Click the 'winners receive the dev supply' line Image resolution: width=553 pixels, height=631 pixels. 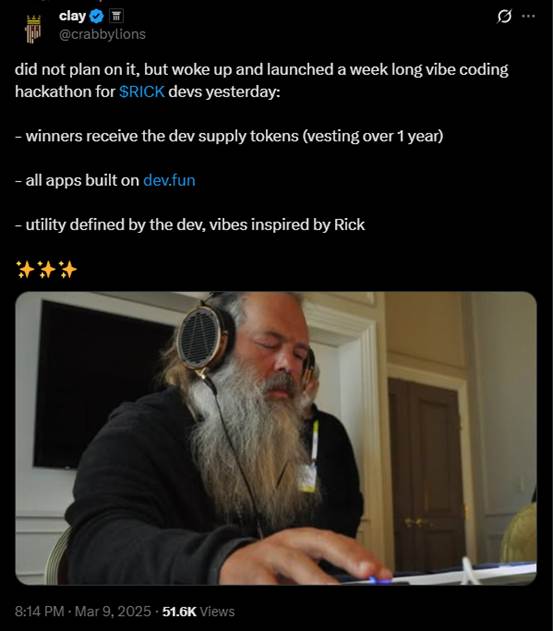(x=229, y=136)
